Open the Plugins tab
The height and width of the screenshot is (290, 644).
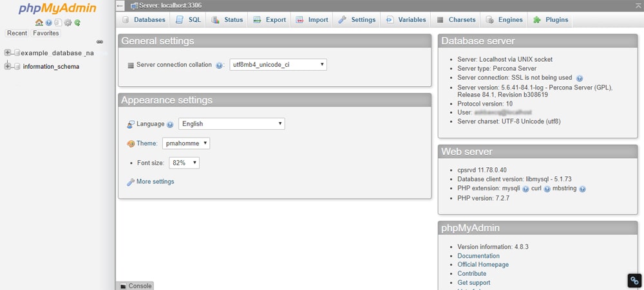pyautogui.click(x=551, y=20)
